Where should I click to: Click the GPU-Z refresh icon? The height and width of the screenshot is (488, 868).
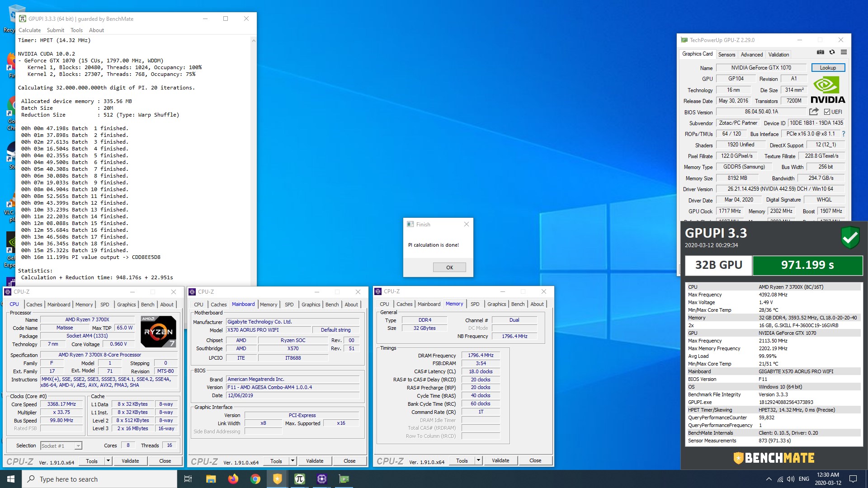click(x=832, y=52)
